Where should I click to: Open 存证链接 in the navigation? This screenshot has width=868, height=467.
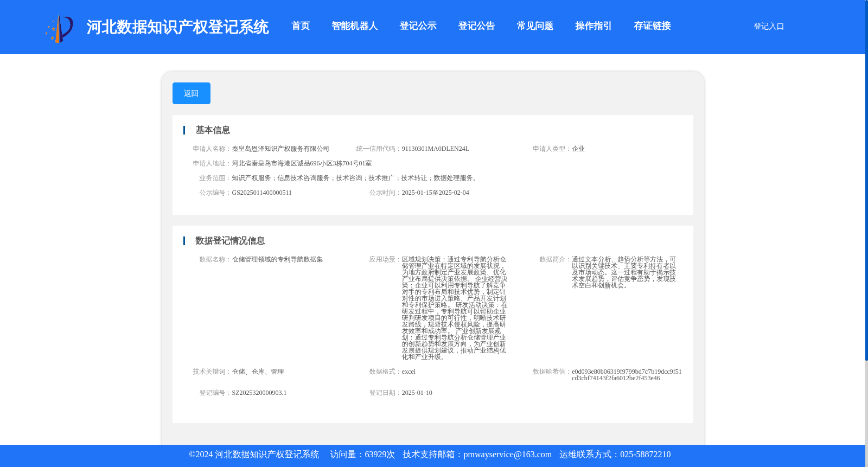click(652, 26)
